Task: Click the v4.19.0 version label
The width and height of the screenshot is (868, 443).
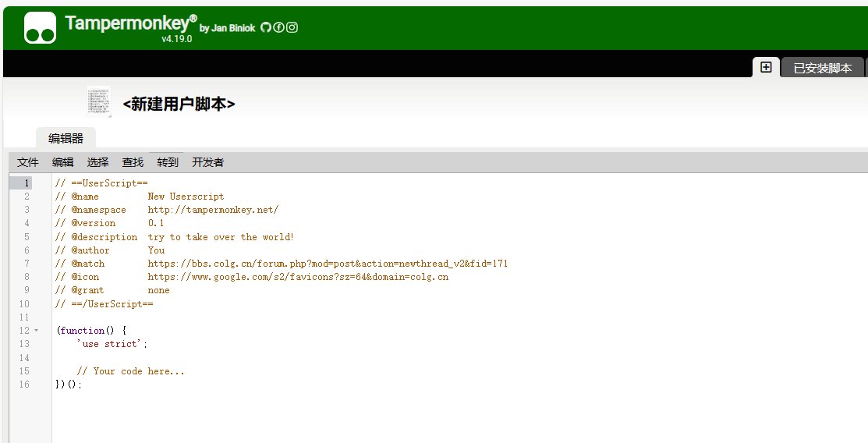Action: click(176, 39)
